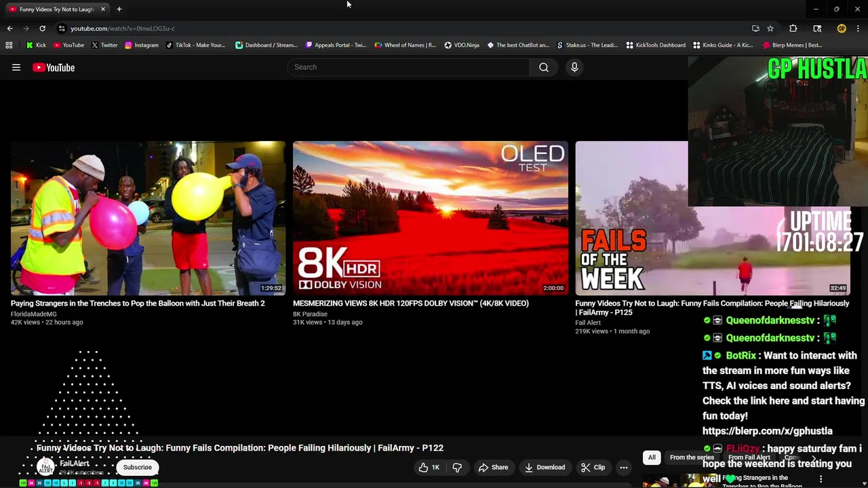This screenshot has width=868, height=488.
Task: Dislike the video with thumbs down
Action: coord(457,467)
